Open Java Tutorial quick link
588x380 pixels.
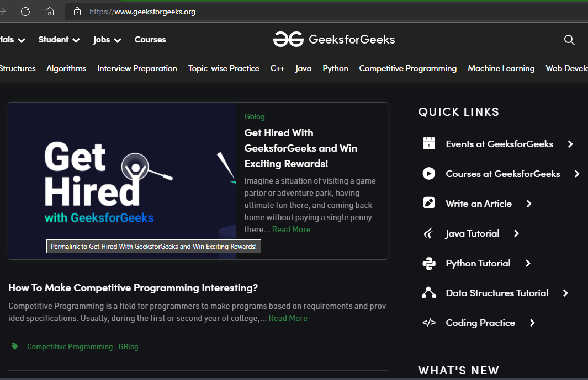coord(472,233)
